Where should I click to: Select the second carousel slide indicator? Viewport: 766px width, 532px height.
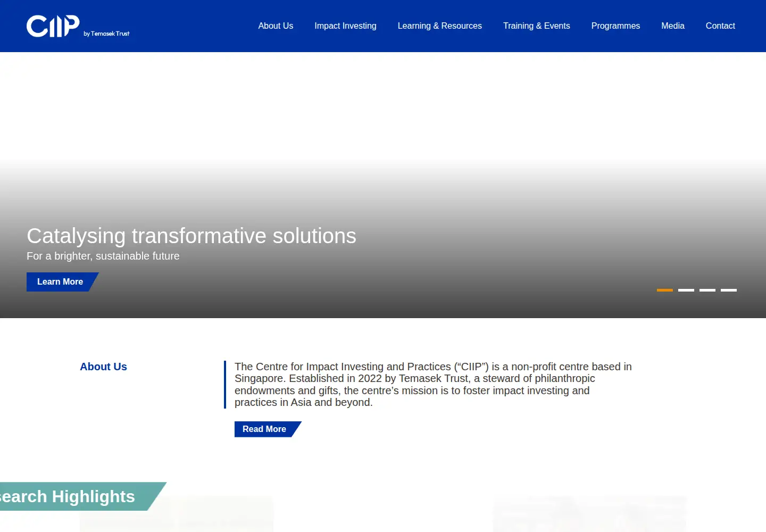(686, 290)
